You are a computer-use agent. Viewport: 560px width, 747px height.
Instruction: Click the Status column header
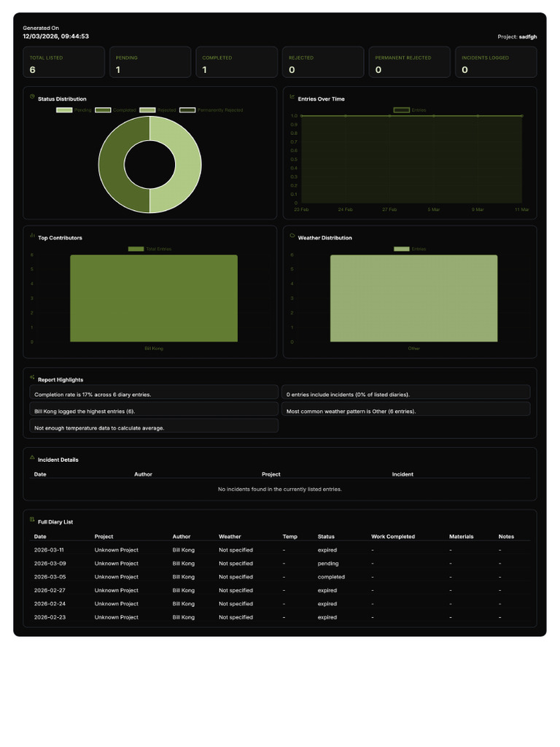(326, 537)
